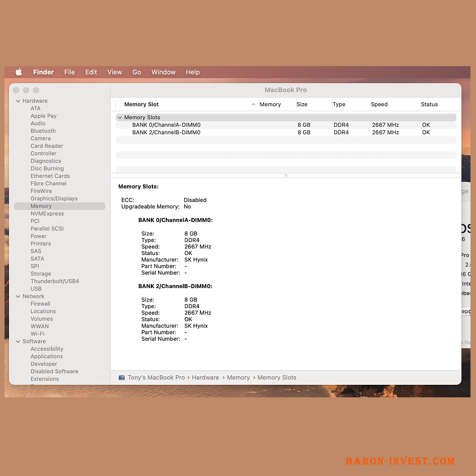Collapse the Network sidebar section
The width and height of the screenshot is (476, 476).
(18, 297)
